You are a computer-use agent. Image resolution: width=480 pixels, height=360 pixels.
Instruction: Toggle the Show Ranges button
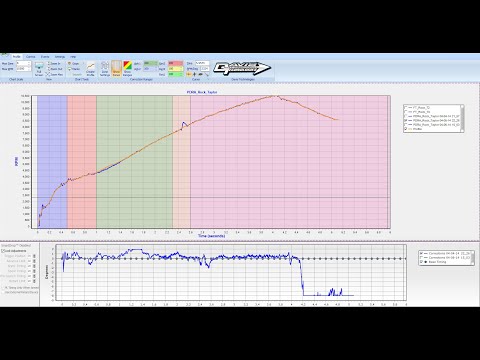[x=127, y=69]
